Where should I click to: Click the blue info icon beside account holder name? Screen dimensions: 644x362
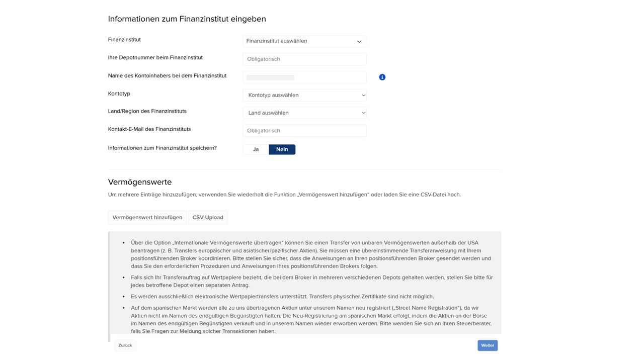pos(382,77)
